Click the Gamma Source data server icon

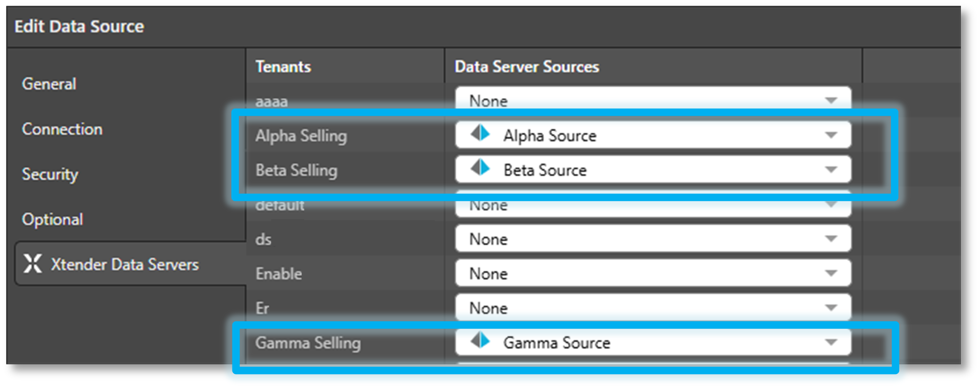click(480, 340)
